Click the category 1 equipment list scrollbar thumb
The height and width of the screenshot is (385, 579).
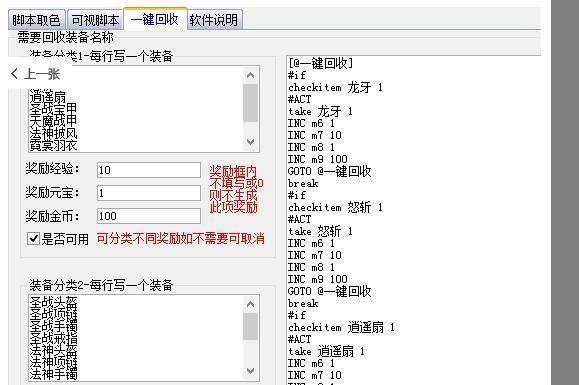[x=250, y=103]
